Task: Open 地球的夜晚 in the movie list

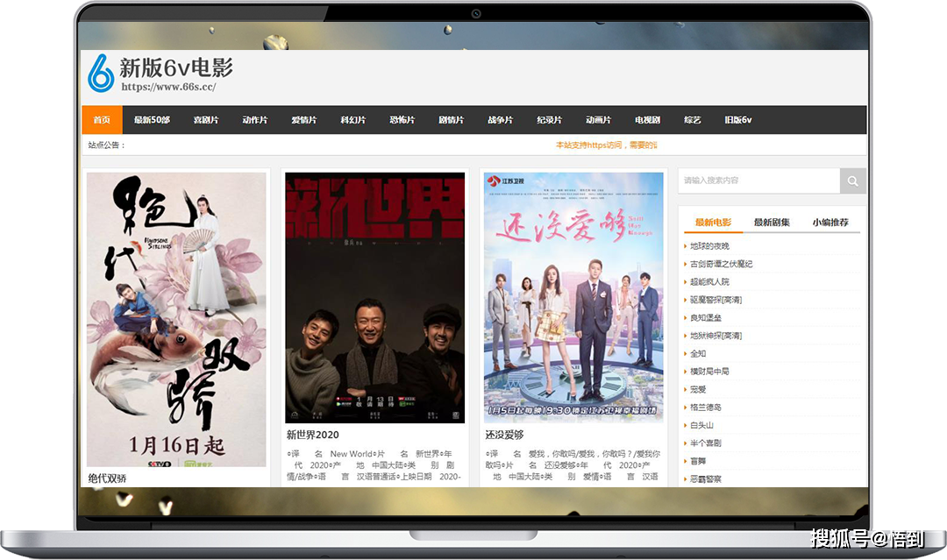Action: [x=709, y=246]
